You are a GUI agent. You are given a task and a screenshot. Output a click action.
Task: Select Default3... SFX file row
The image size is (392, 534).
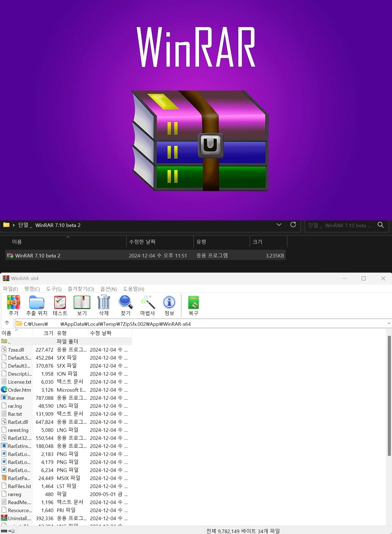(66, 366)
